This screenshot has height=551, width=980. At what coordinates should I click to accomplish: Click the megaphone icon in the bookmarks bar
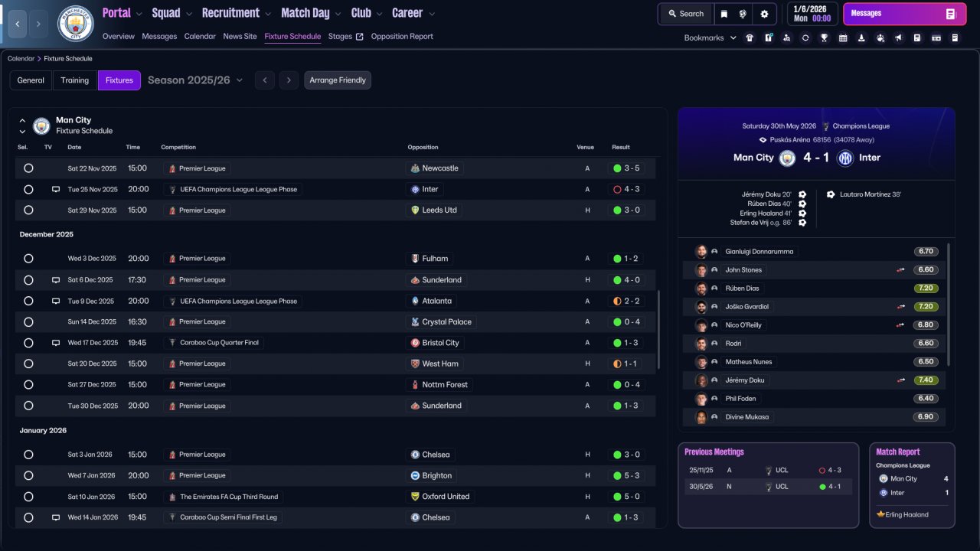pos(899,37)
